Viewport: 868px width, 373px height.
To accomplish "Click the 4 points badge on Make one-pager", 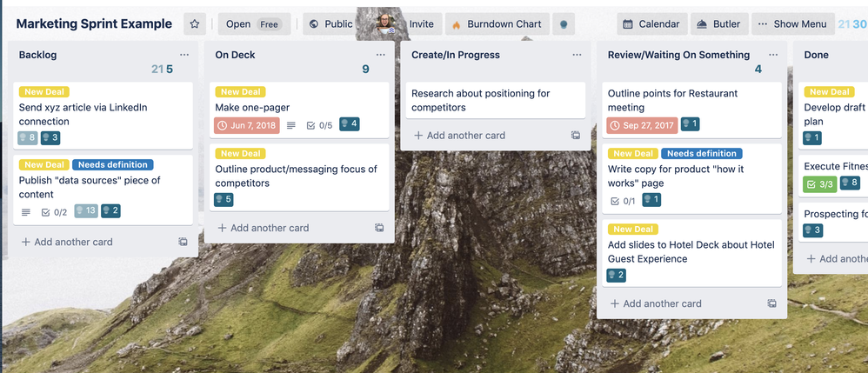I will pos(350,124).
